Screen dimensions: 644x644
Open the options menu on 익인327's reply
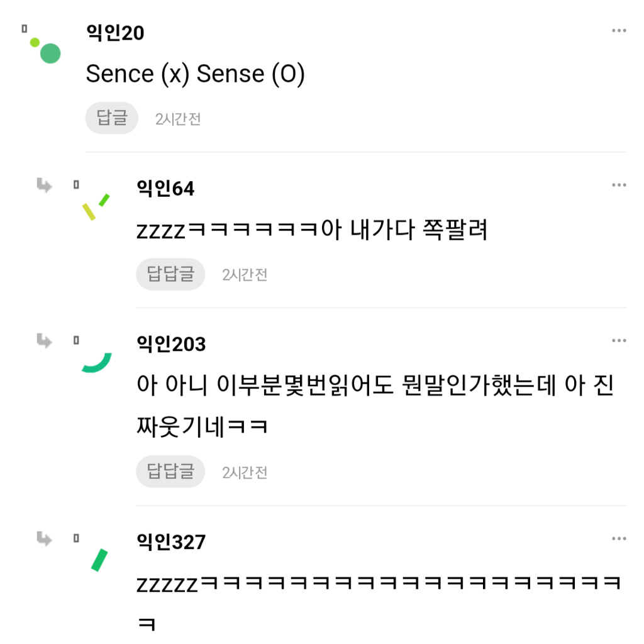pos(619,538)
